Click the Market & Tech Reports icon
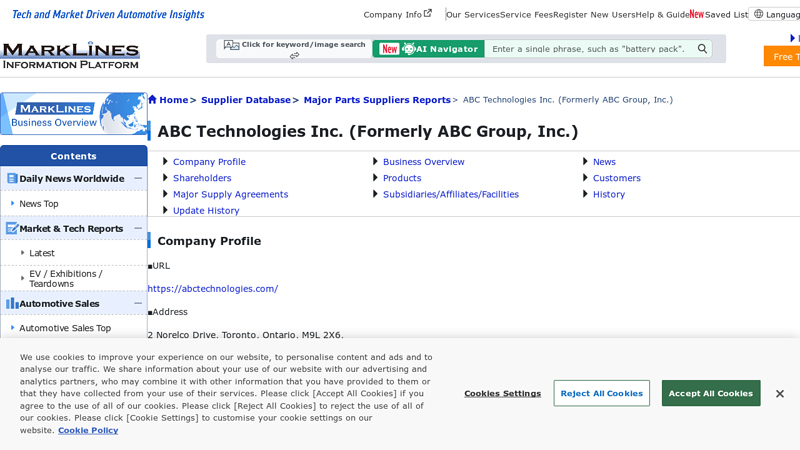 pos(12,229)
